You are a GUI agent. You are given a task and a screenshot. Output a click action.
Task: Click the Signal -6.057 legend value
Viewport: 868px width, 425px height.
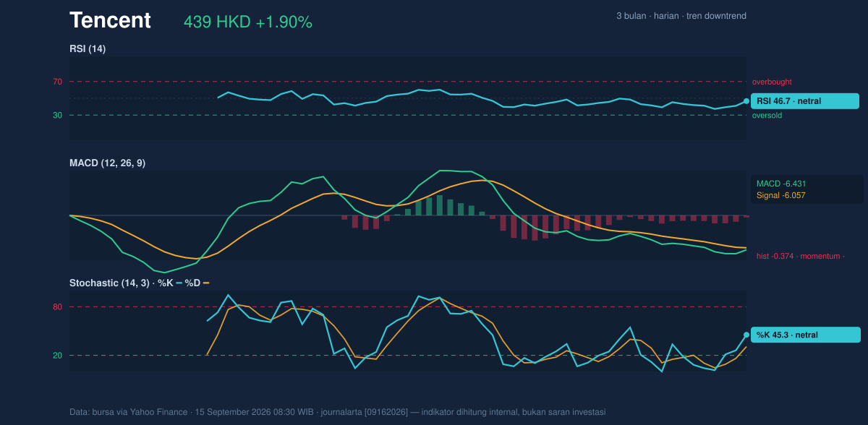coord(781,195)
